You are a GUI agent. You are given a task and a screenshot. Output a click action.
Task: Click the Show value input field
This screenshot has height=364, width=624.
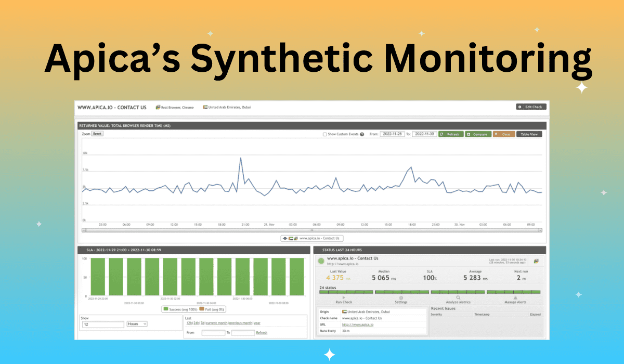(103, 324)
